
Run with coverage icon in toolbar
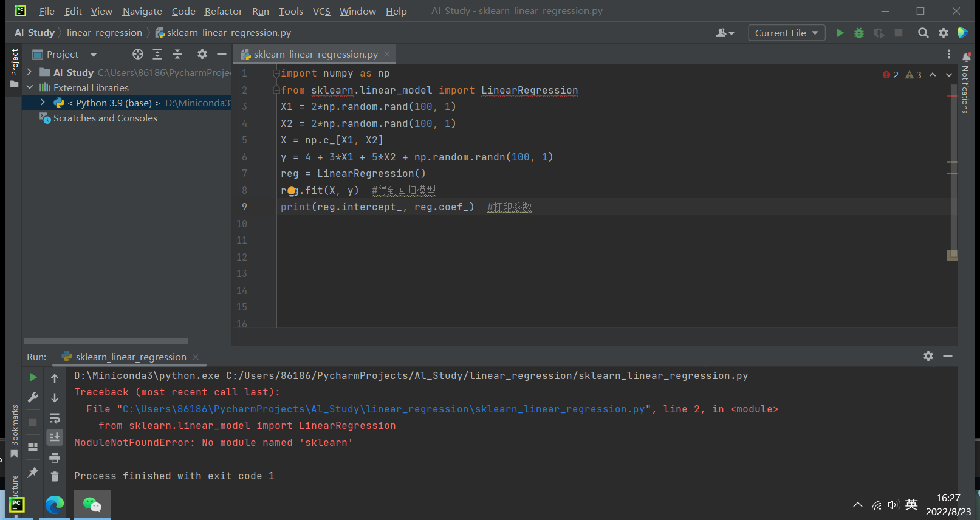pyautogui.click(x=879, y=33)
